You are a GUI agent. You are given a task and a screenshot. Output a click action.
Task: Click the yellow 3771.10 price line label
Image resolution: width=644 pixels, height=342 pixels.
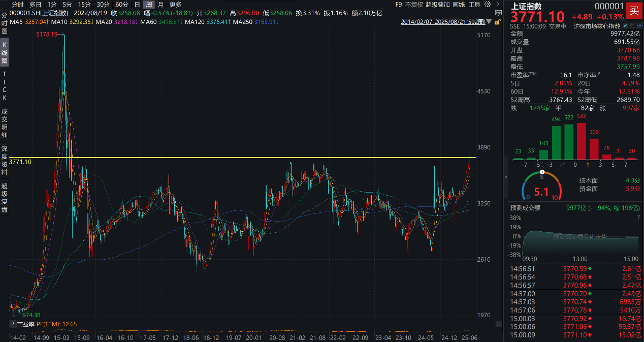tap(20, 162)
